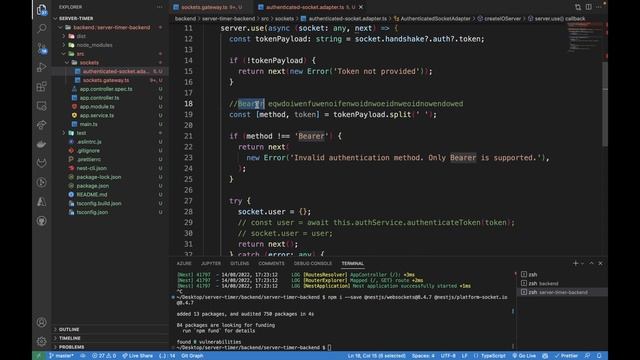
Task: Expand the PROBLEMS section in sidebar
Action: point(71,347)
